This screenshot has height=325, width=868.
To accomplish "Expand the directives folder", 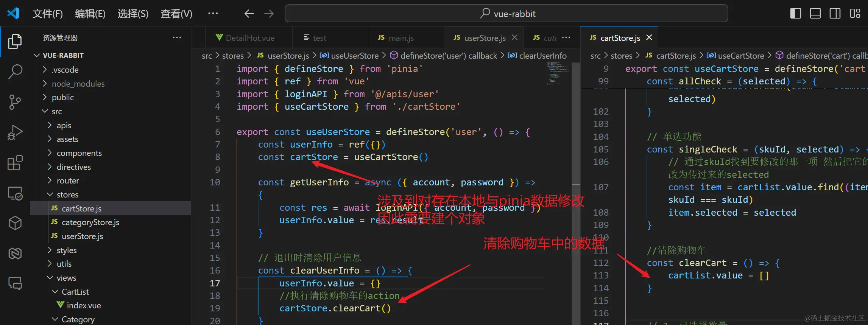I will (111, 167).
